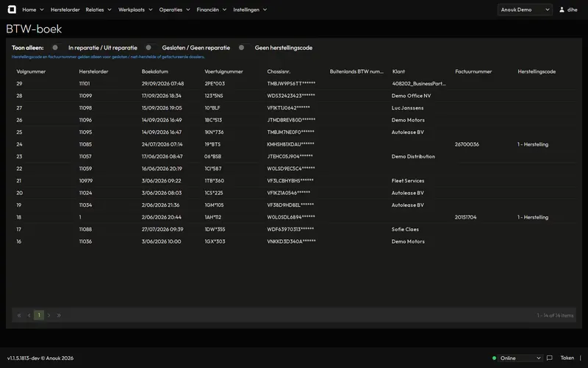Click klant 408202_BusinessPart...
Image resolution: width=588 pixels, height=368 pixels.
[419, 83]
